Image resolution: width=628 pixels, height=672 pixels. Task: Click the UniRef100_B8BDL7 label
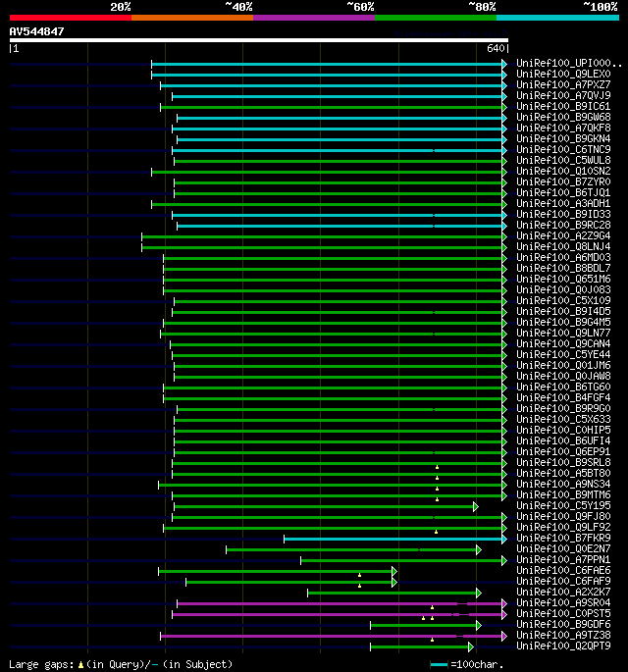(x=563, y=268)
